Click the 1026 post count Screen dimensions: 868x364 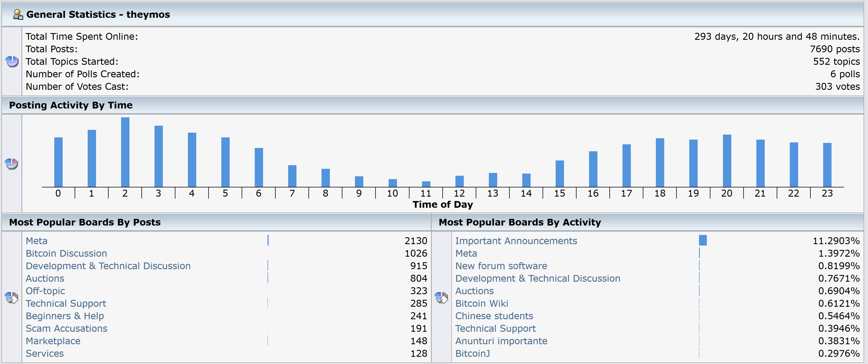click(x=416, y=253)
